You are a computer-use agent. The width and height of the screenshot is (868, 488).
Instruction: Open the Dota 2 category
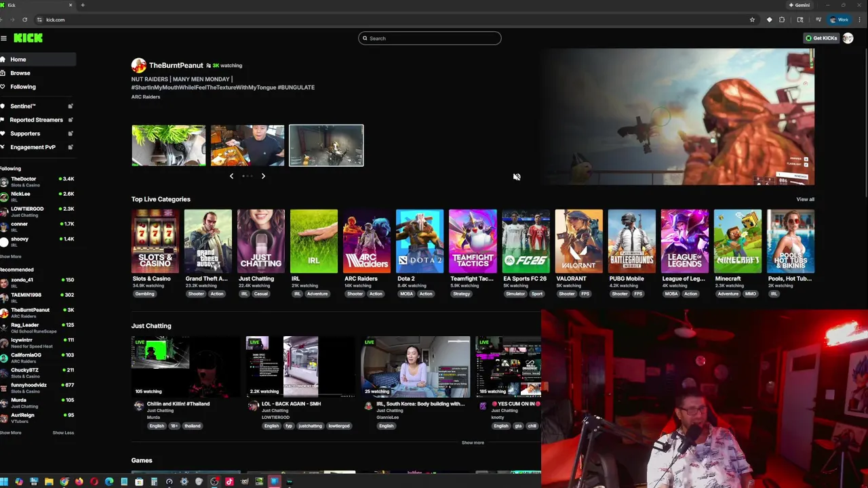pyautogui.click(x=420, y=241)
